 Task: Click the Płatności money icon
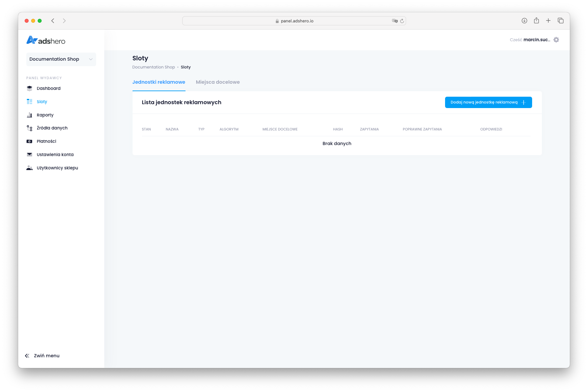(30, 141)
